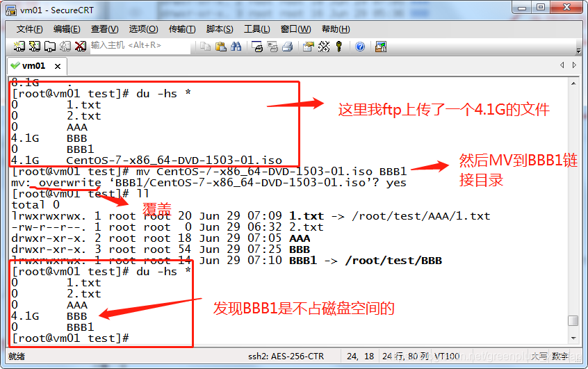Click the terminal scrollbar up arrow
This screenshot has height=369, width=588.
pos(573,83)
